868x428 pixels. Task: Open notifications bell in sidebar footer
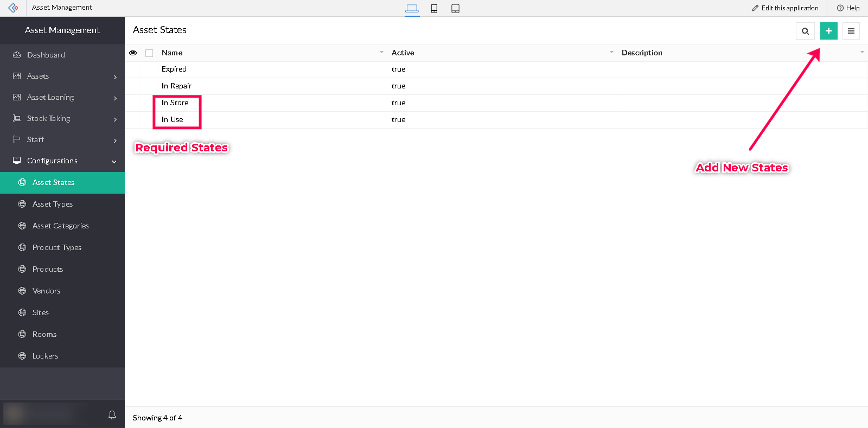[112, 415]
